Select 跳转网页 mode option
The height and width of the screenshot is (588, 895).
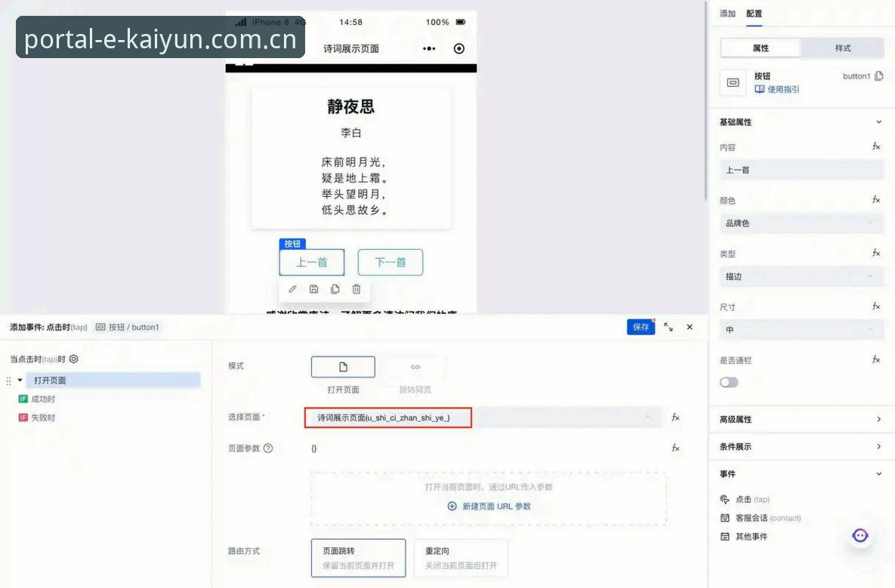click(415, 368)
